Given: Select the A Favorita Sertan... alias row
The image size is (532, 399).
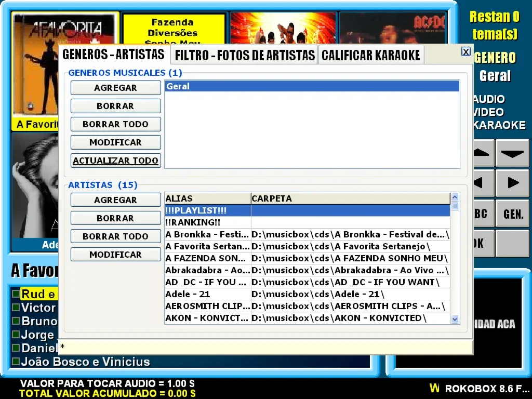Looking at the screenshot, I should click(208, 246).
